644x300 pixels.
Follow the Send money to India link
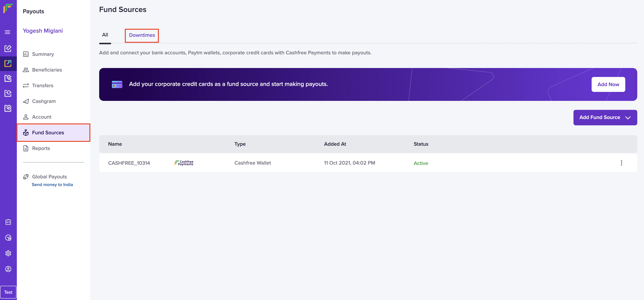(52, 185)
